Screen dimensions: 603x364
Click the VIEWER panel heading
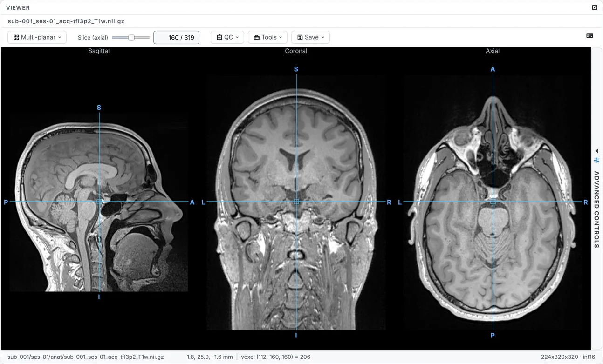(18, 7)
